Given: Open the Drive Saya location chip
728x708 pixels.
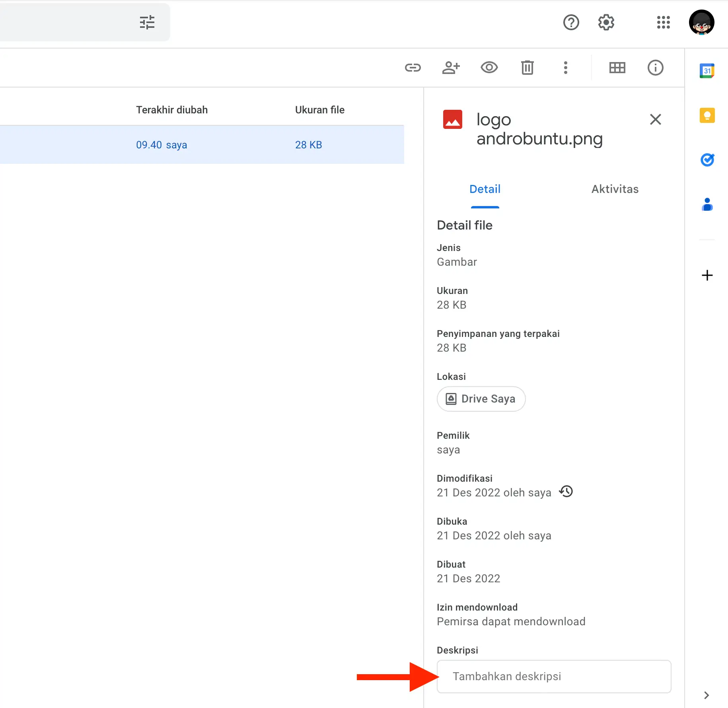Looking at the screenshot, I should tap(481, 399).
